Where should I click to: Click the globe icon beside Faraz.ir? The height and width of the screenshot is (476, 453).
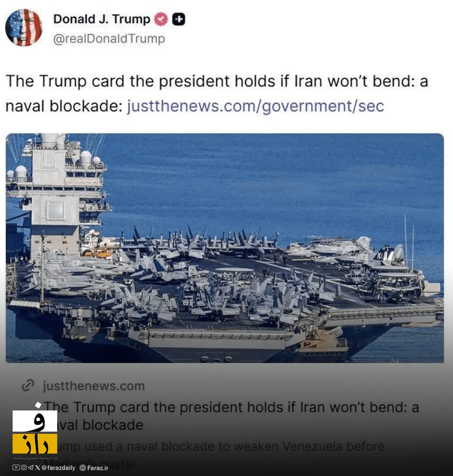83,468
